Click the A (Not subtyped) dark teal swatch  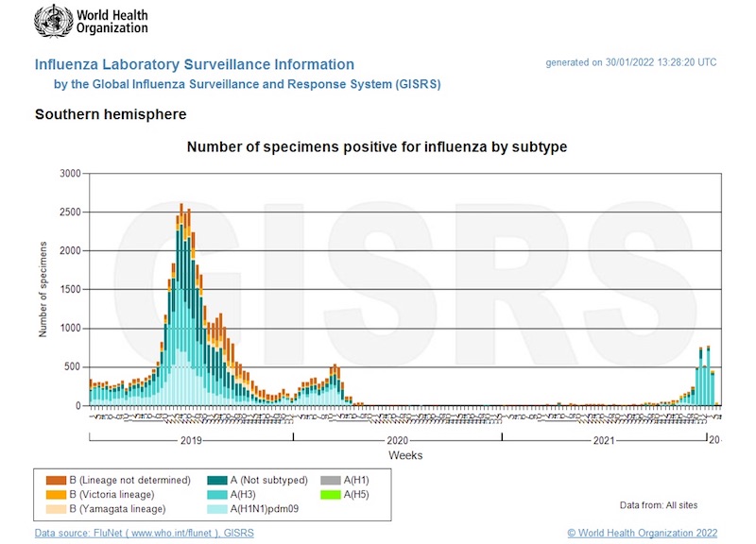pos(217,481)
